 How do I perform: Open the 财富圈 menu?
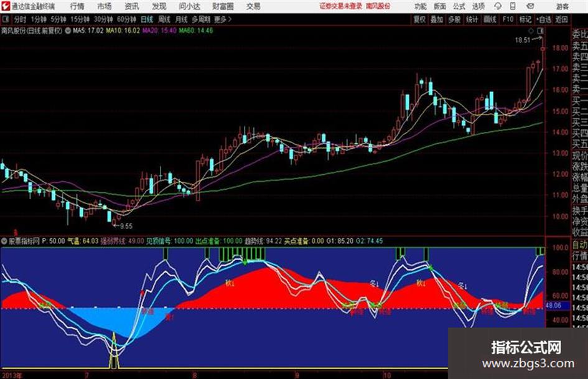[223, 6]
